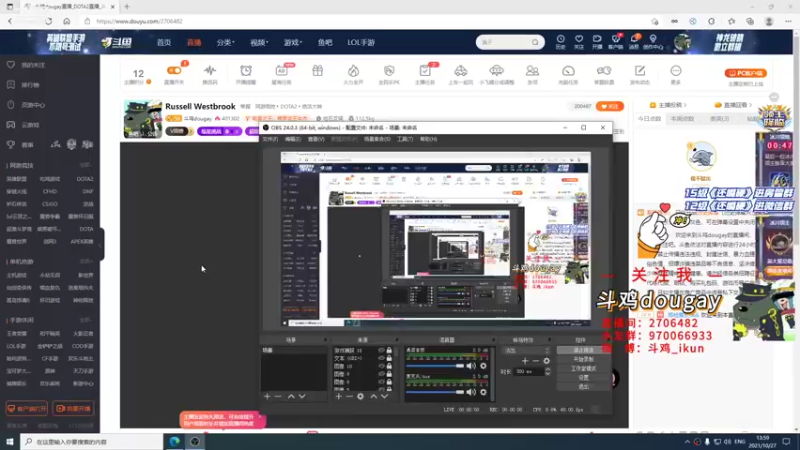
Task: Open the chat bubbles ticket icon
Action: point(604,70)
